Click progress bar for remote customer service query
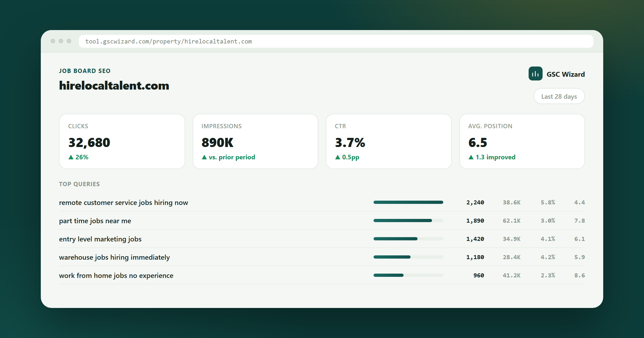 click(x=408, y=202)
